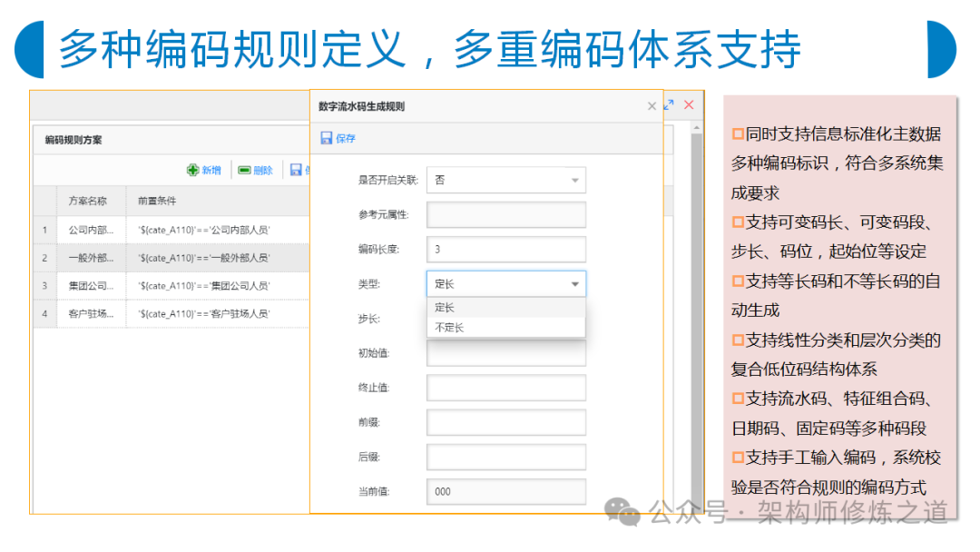980x552 pixels.
Task: Select row 2 一般外部... scheme
Action: pos(92,258)
